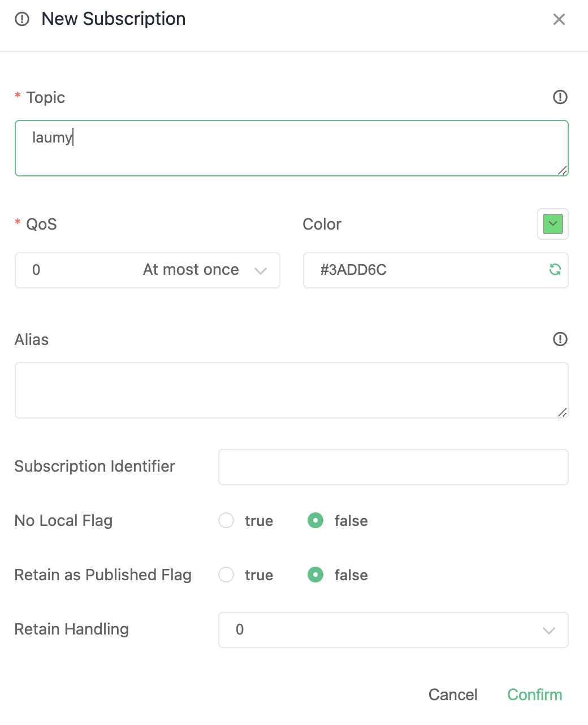The width and height of the screenshot is (588, 725).
Task: Show the Alias help info icon
Action: [x=560, y=339]
